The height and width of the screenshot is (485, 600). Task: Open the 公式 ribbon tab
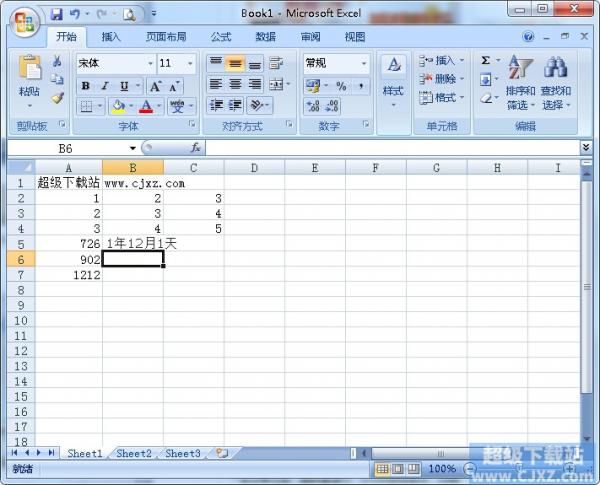coord(220,37)
